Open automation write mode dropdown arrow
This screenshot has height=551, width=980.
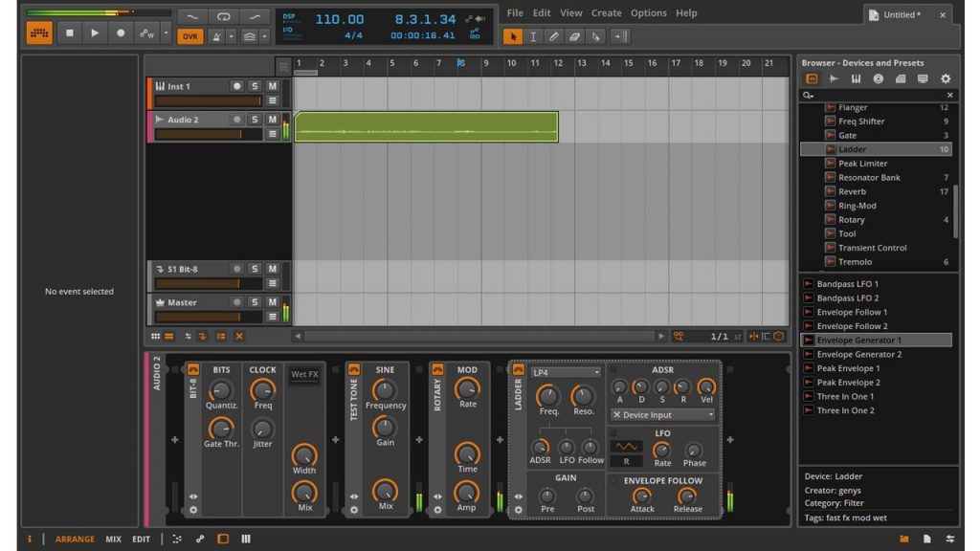click(x=166, y=33)
